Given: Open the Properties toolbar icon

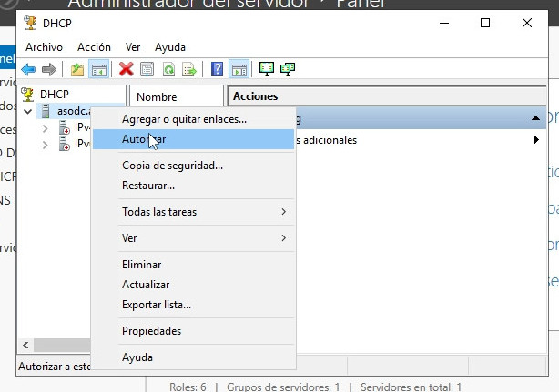Looking at the screenshot, I should tap(147, 69).
